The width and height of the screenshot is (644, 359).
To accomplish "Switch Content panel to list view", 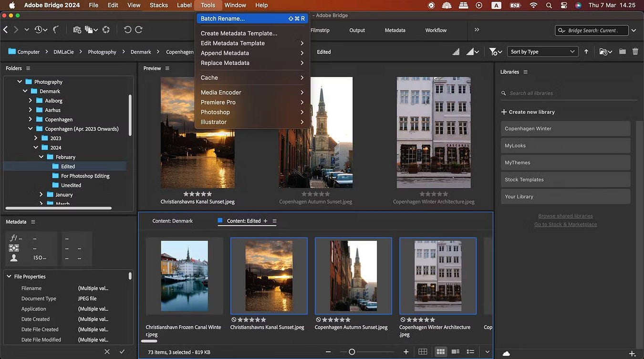I will pos(470,351).
